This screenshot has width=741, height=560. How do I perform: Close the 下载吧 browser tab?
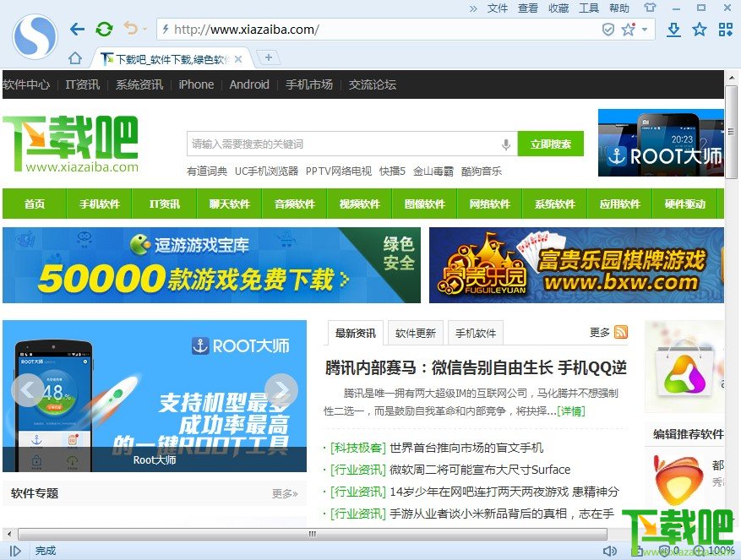[x=238, y=59]
